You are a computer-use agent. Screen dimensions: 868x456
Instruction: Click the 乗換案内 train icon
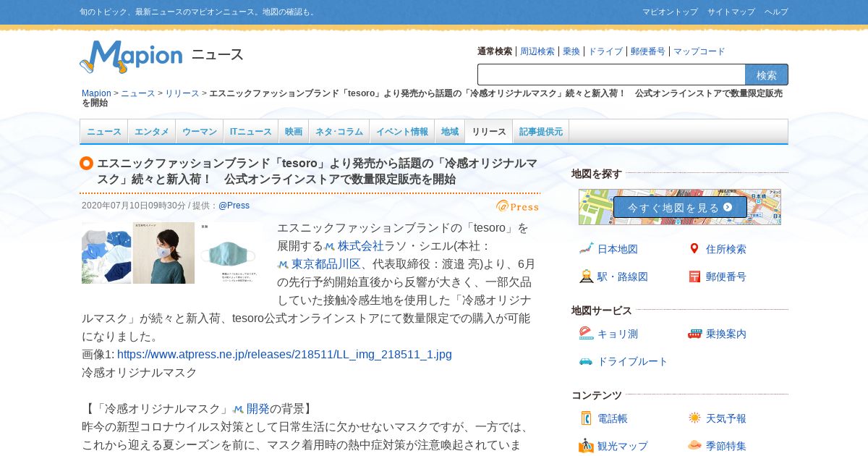694,334
